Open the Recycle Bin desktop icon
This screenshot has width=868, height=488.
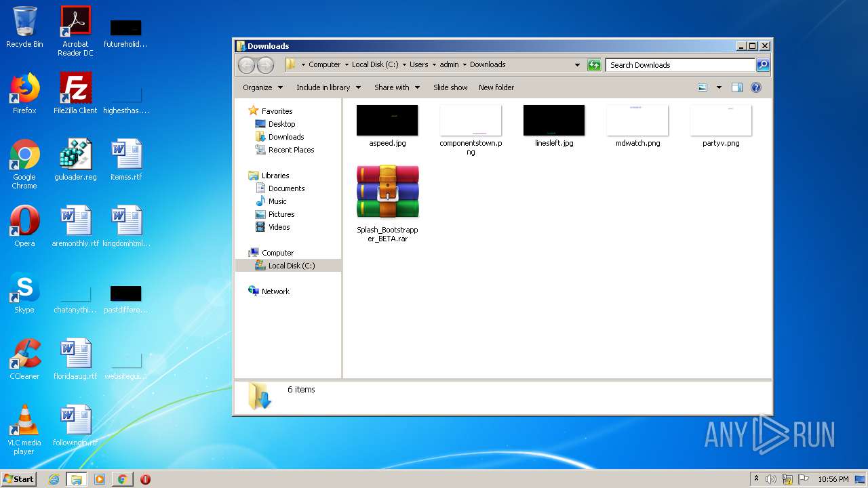coord(24,27)
